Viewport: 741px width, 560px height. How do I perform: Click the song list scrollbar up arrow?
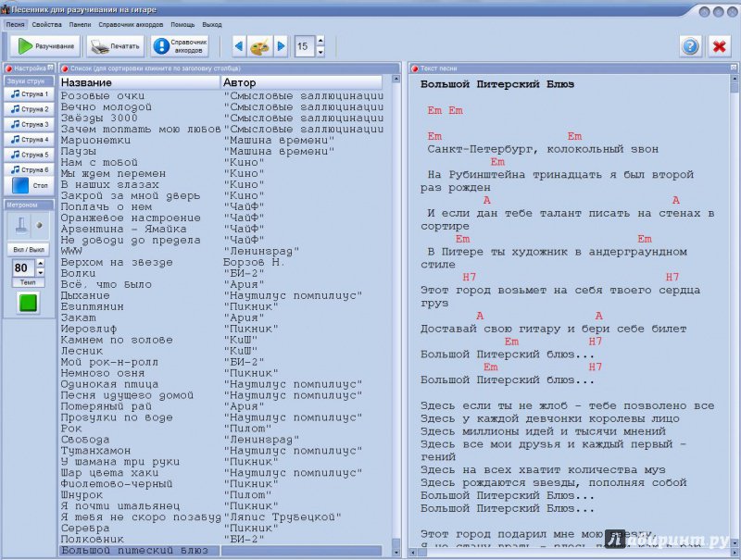[x=396, y=79]
